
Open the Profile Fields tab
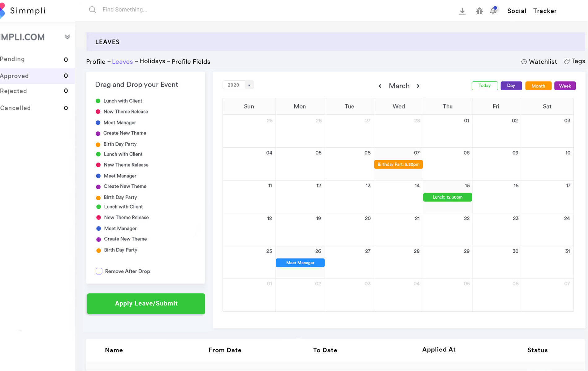(191, 62)
